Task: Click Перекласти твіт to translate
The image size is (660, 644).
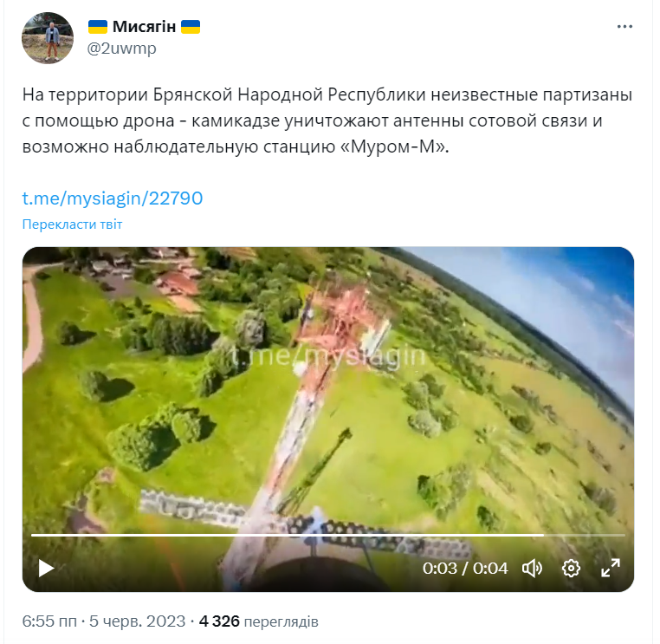Action: [x=72, y=224]
